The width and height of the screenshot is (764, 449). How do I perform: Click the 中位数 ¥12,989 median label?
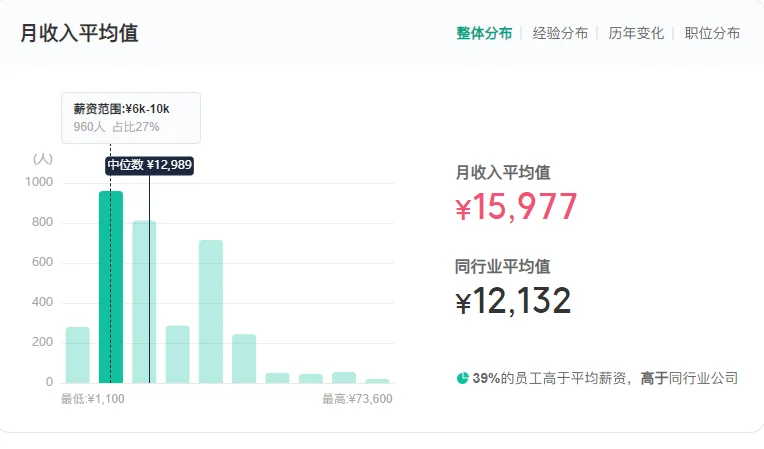(150, 165)
